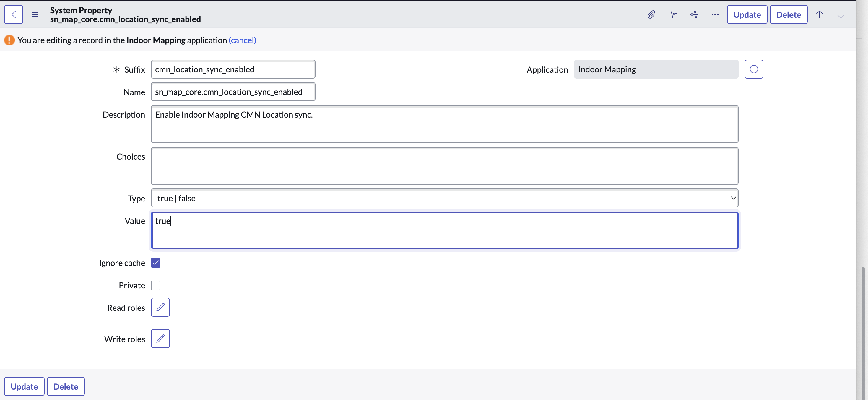Image resolution: width=868 pixels, height=400 pixels.
Task: Click into the Description text area
Action: coord(444,124)
